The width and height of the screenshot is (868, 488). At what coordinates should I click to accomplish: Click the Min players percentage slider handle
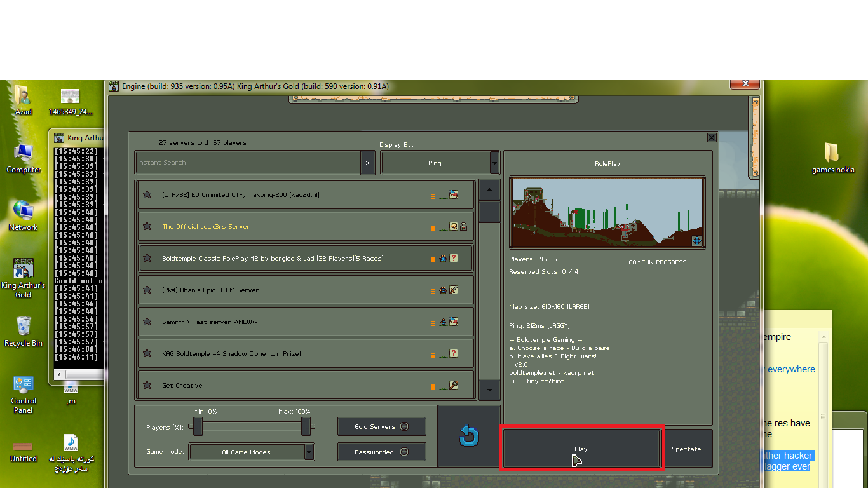tap(198, 426)
